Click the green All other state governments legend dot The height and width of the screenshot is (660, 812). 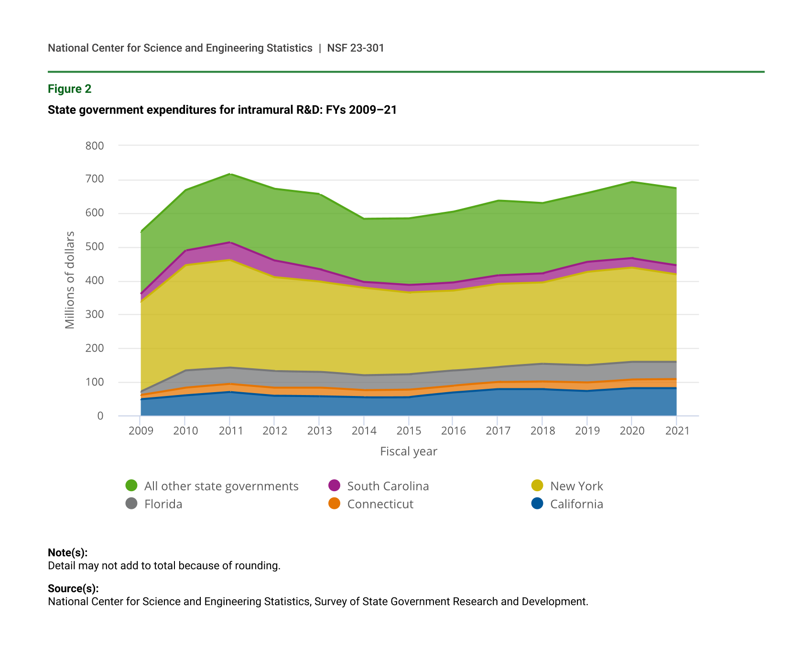(131, 485)
